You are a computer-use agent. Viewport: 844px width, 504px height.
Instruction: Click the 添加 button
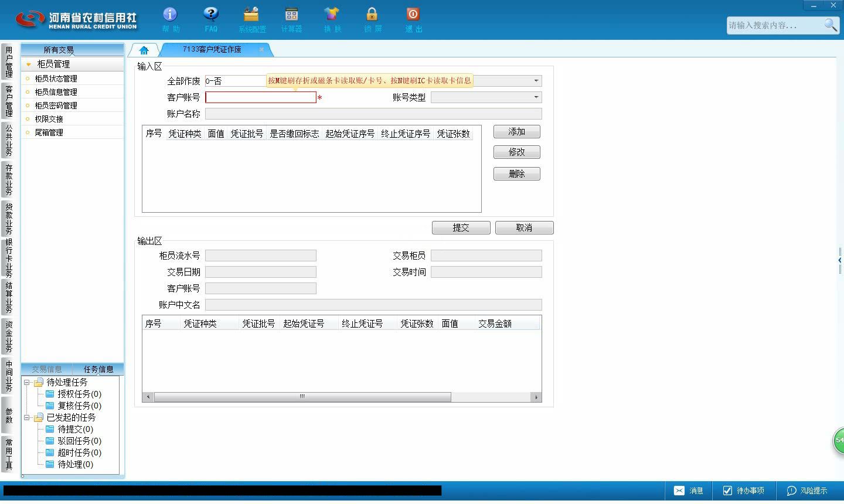pos(516,132)
